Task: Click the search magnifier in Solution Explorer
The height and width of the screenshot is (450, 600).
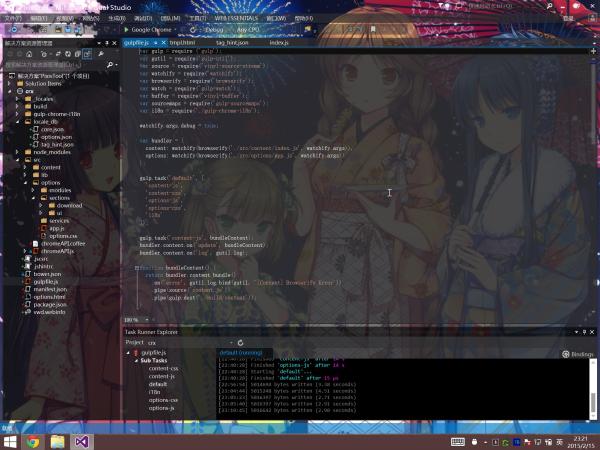Action: tap(110, 65)
